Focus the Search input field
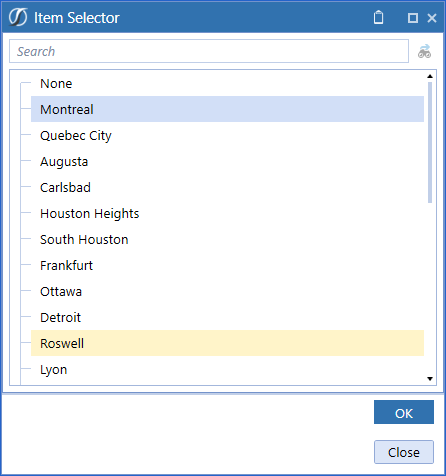 coord(209,51)
